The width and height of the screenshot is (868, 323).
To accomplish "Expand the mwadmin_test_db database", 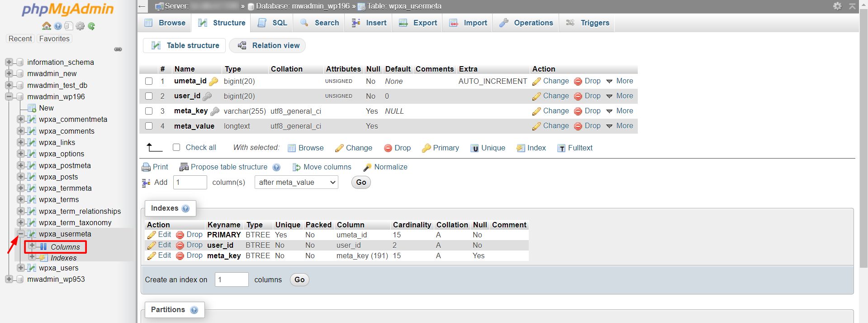I will [9, 85].
